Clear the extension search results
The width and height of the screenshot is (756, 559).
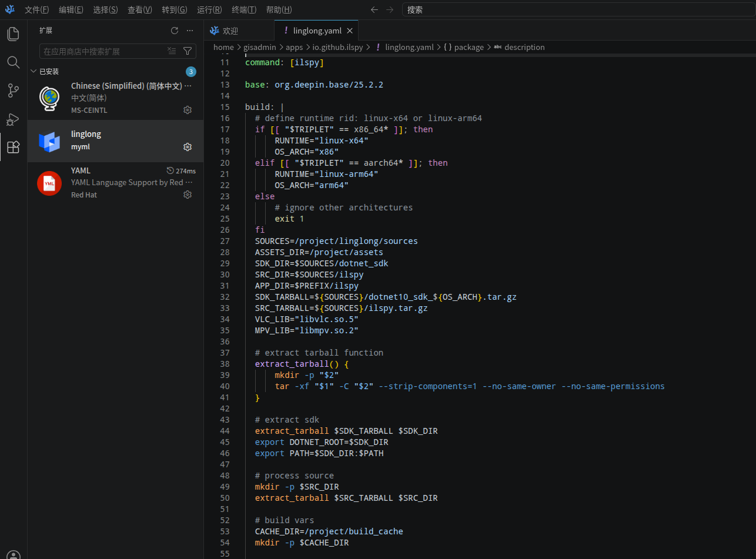pyautogui.click(x=172, y=51)
